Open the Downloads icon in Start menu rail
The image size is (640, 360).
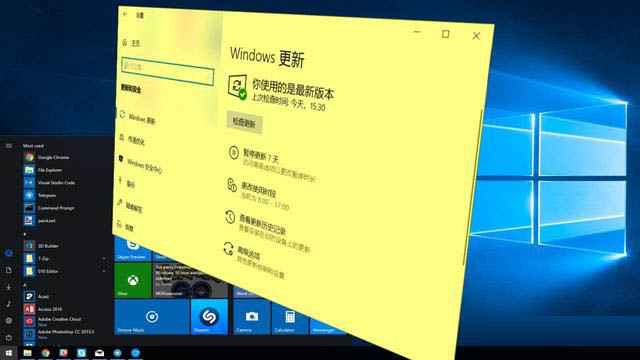(9, 287)
